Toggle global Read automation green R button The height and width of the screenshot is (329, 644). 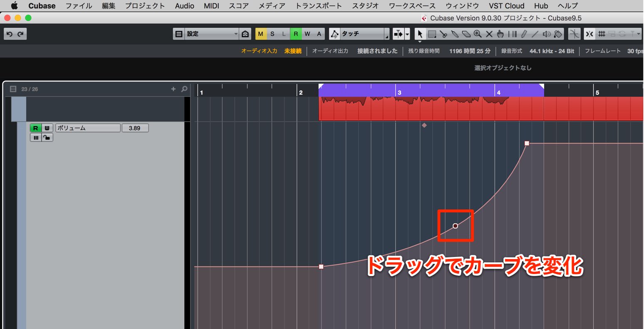click(x=296, y=34)
